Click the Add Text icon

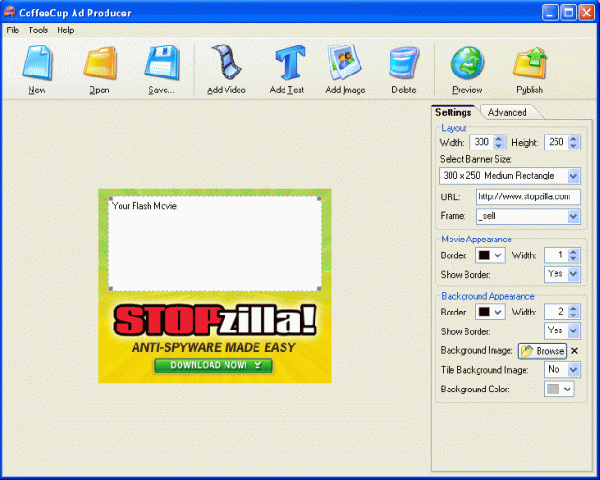click(x=290, y=62)
